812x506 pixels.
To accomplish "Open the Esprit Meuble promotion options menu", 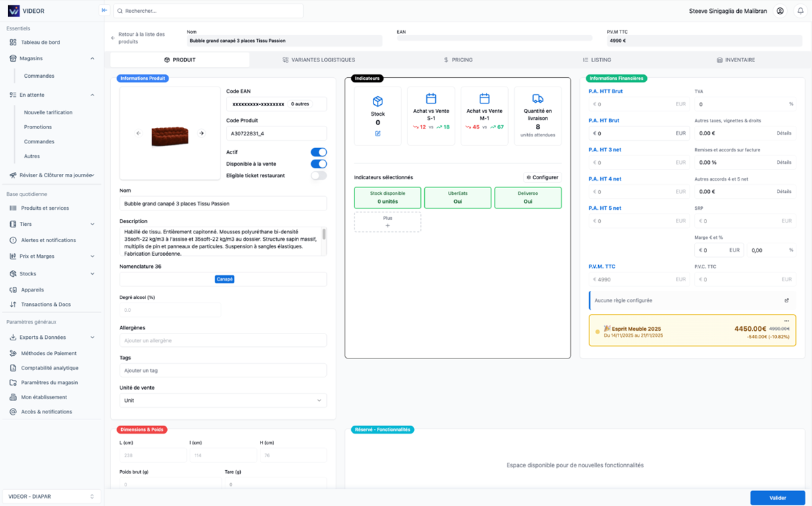I will click(786, 321).
